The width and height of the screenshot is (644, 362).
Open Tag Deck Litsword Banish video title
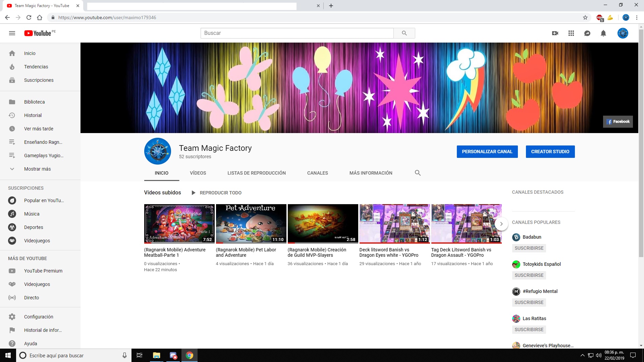[461, 252]
